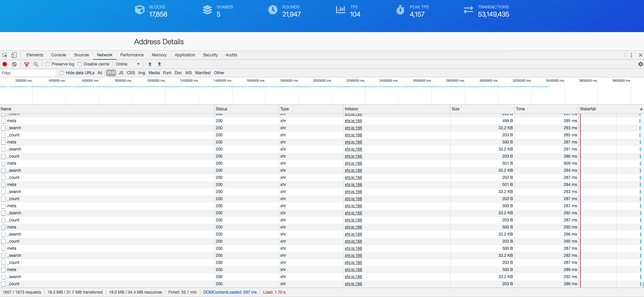Open the Audits tab

(231, 55)
